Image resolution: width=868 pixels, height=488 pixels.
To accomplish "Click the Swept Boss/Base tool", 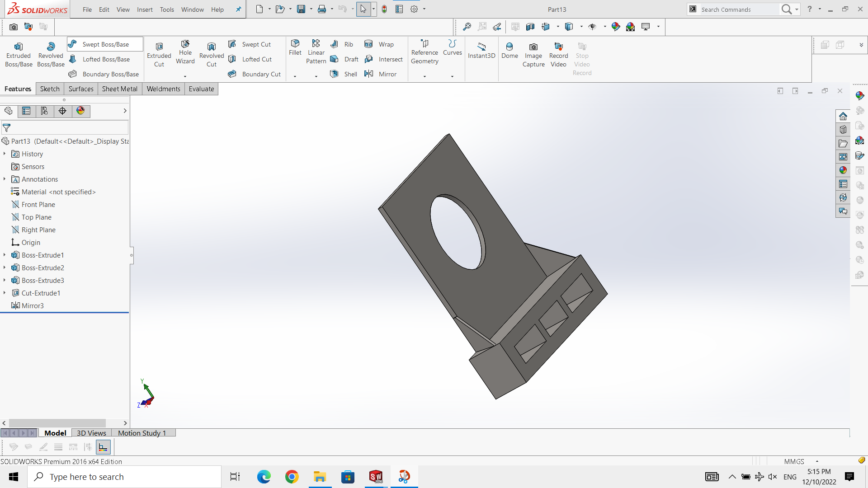I will point(105,44).
